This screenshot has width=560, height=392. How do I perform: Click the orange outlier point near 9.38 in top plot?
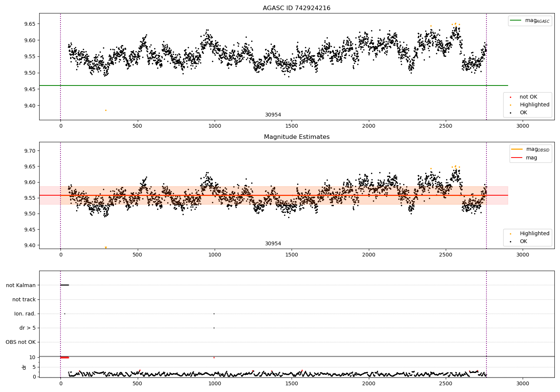click(x=106, y=110)
